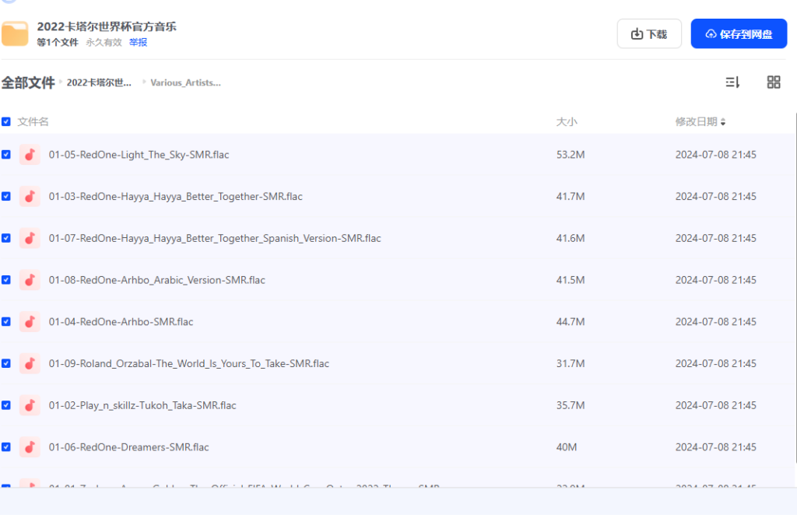The image size is (797, 532).
Task: Uncheck 01-05-RedOne-Light_The_Sky checkbox
Action: (x=6, y=155)
